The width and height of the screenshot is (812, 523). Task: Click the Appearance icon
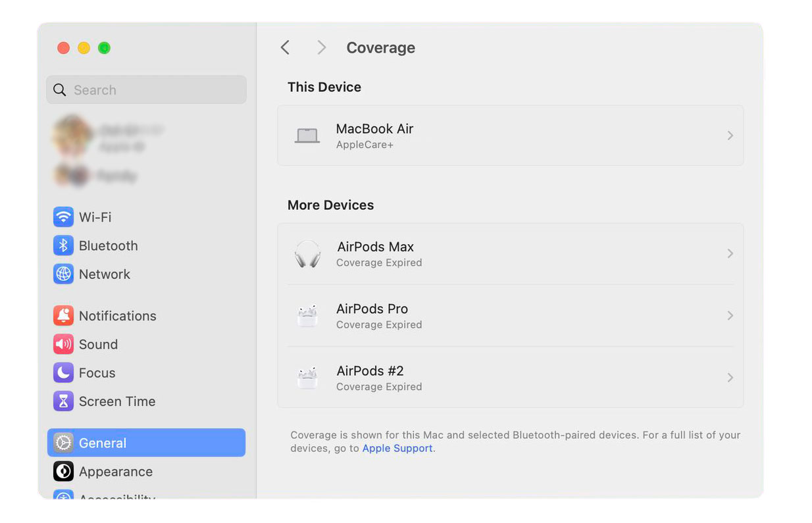tap(63, 472)
